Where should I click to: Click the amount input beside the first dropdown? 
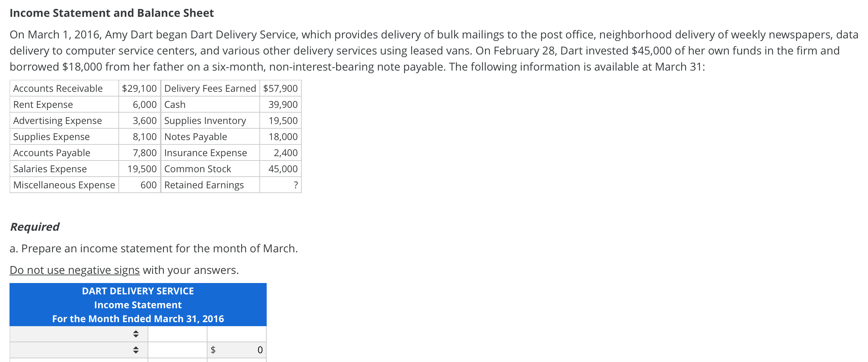177,334
